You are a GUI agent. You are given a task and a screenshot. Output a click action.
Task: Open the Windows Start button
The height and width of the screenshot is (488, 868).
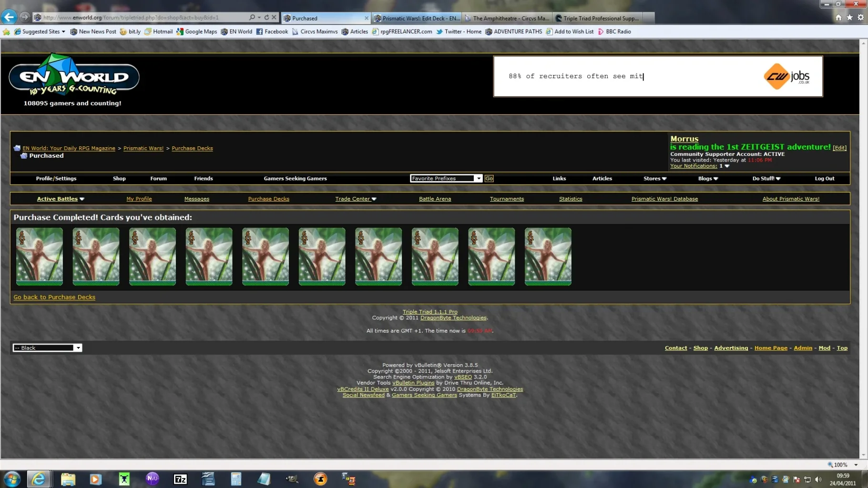12,479
